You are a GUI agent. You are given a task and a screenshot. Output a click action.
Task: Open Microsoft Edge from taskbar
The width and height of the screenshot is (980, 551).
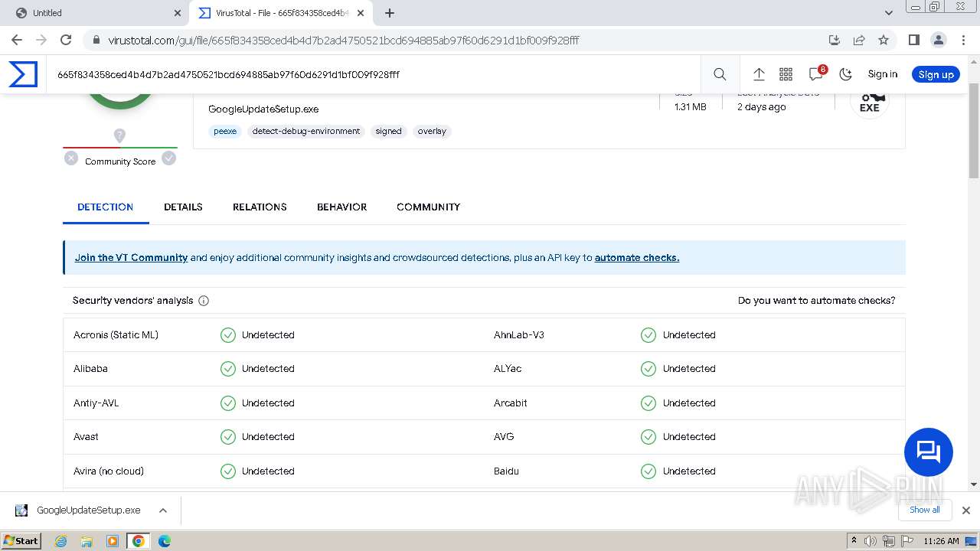pos(164,541)
